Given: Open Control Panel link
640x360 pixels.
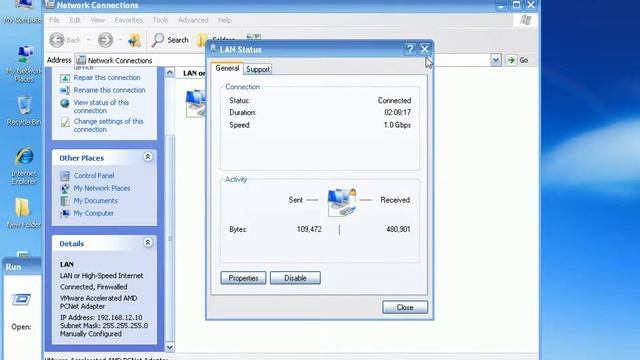Looking at the screenshot, I should tap(94, 176).
